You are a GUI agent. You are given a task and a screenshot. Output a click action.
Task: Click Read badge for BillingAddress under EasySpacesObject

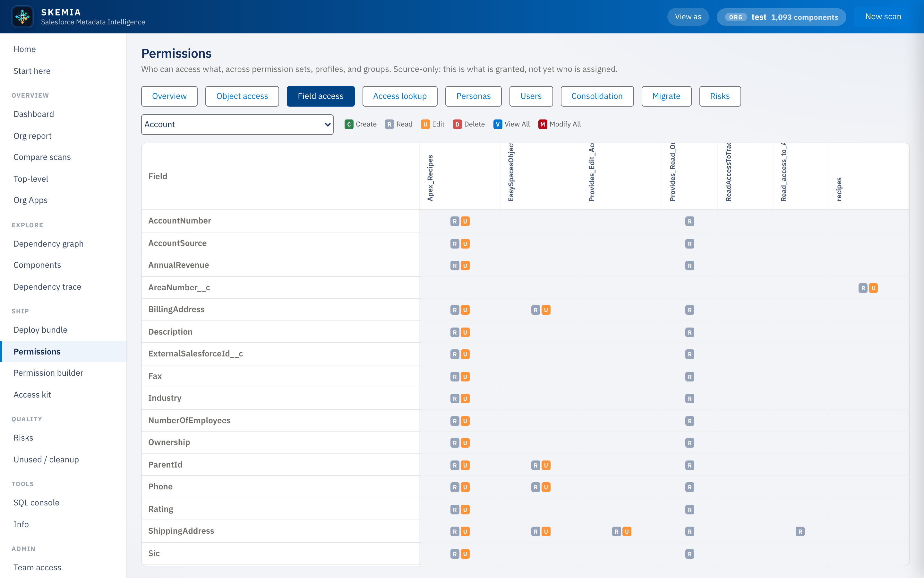(x=536, y=310)
